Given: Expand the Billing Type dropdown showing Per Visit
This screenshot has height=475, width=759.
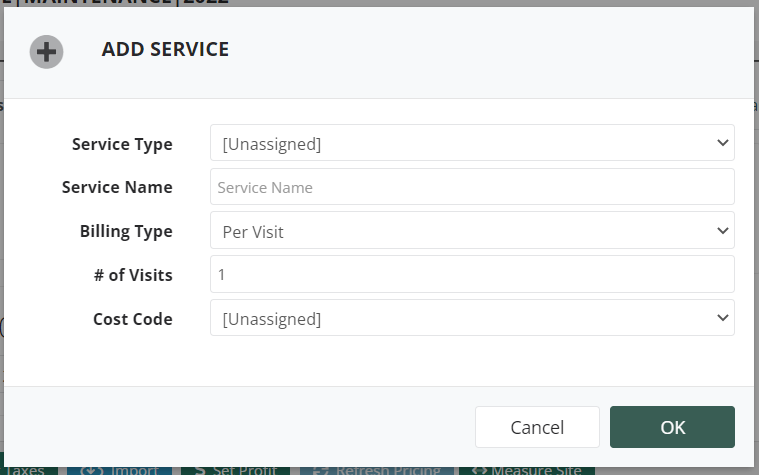Looking at the screenshot, I should [x=472, y=230].
